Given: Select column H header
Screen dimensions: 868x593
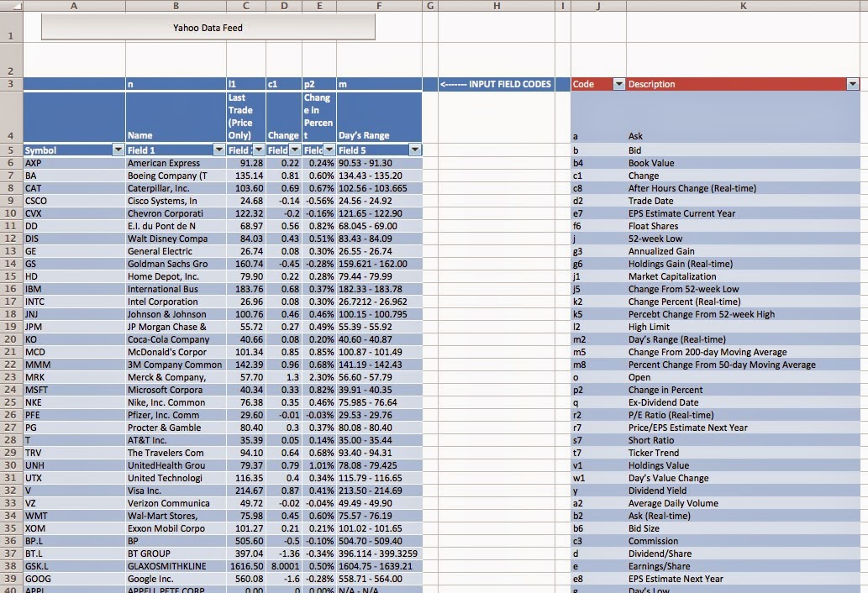Looking at the screenshot, I should pos(497,6).
